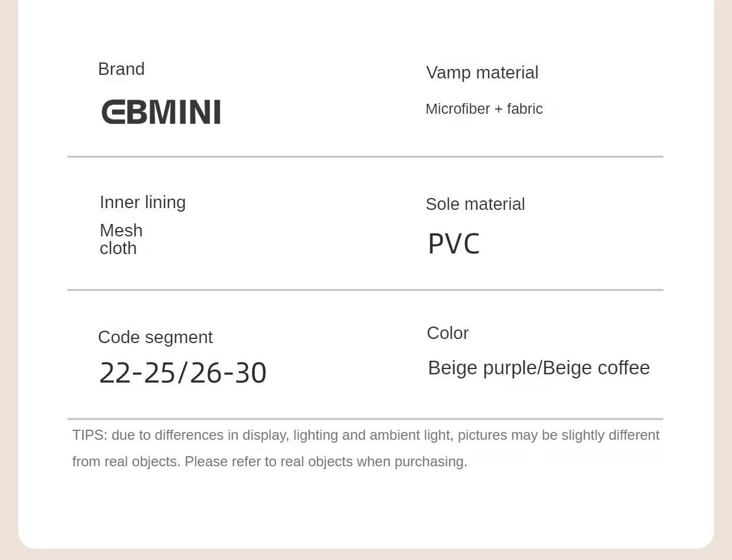Screen dimensions: 732x560
Task: Click the "Sole material" heading
Action: tap(475, 204)
